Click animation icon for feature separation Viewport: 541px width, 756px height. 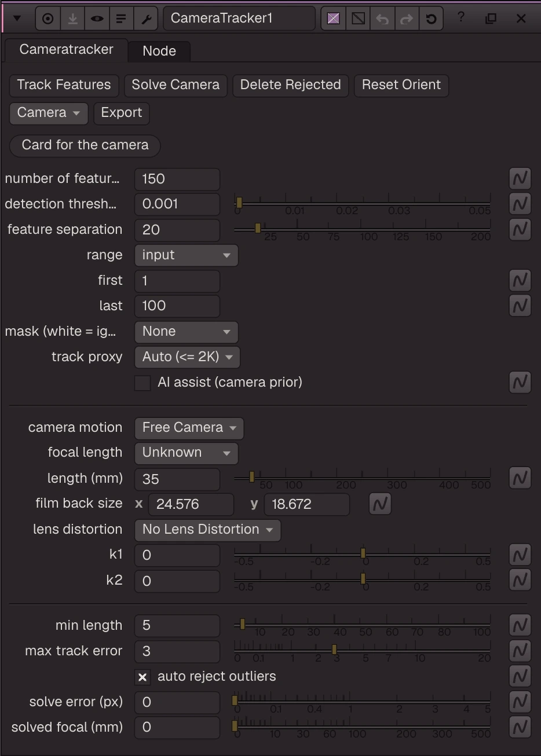[520, 229]
